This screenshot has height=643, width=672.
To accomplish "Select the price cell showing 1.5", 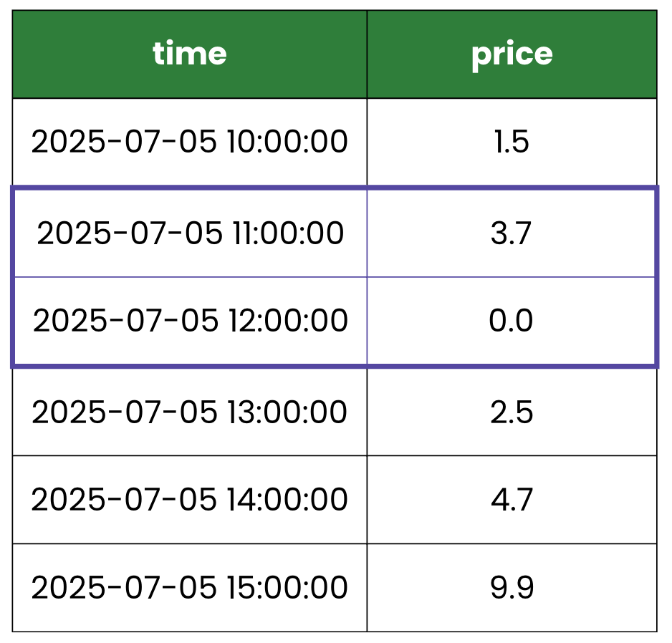I will click(x=512, y=142).
